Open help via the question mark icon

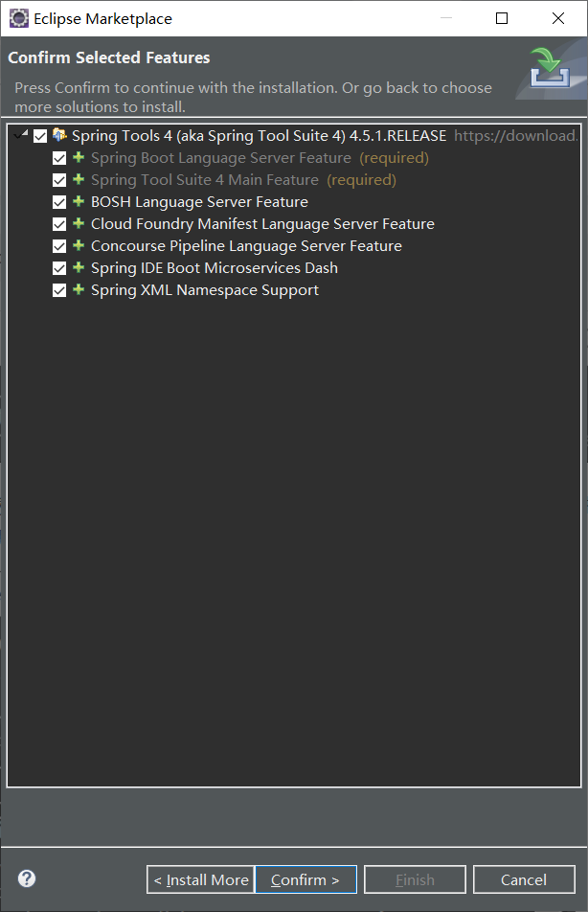(26, 878)
